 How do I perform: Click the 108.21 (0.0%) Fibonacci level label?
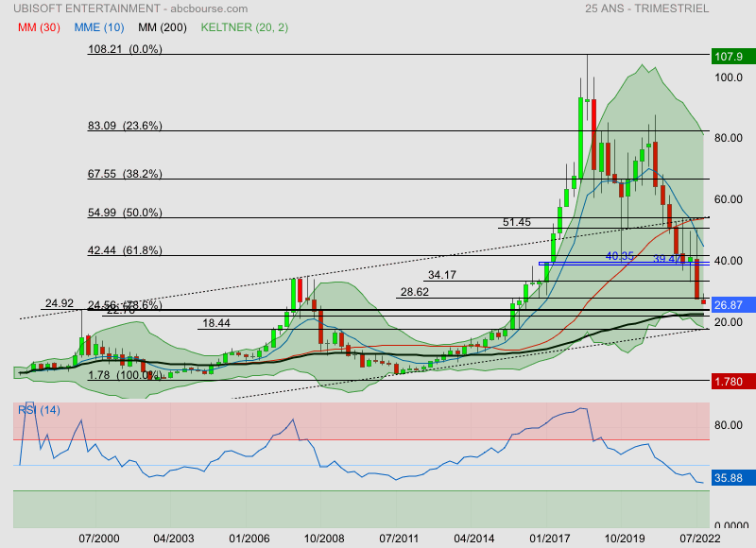coord(125,49)
